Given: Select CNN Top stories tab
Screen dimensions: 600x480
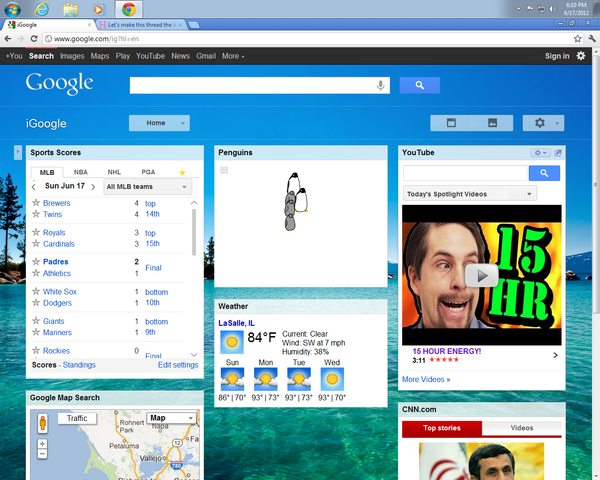Looking at the screenshot, I should click(442, 428).
